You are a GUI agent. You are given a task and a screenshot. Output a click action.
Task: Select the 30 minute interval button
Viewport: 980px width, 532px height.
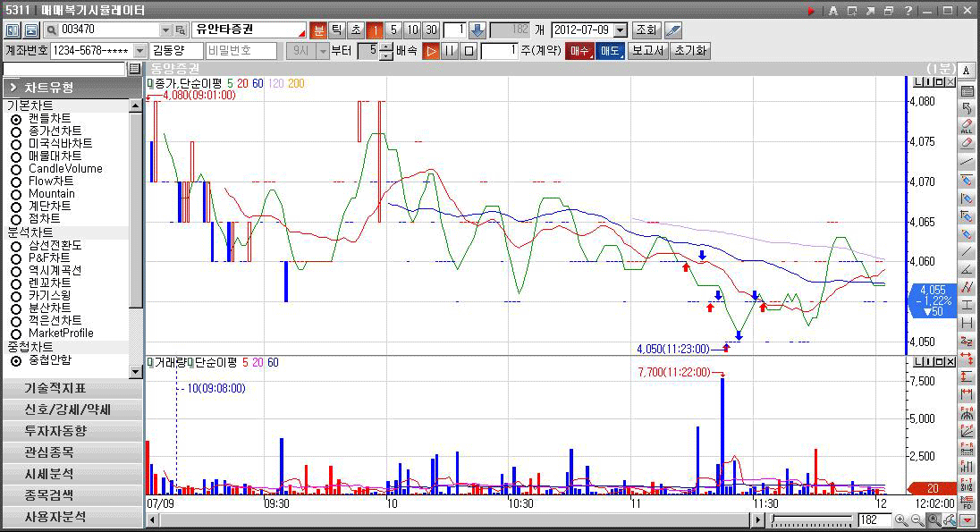point(431,30)
